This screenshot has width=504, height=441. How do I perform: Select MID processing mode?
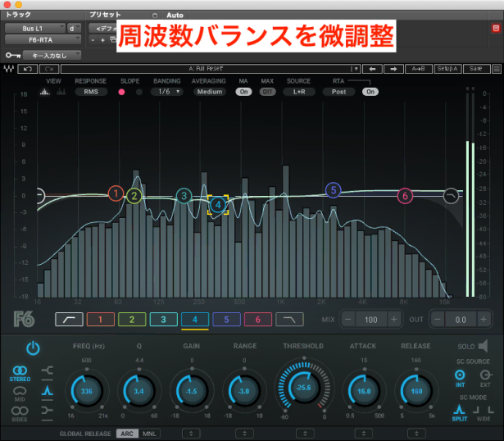[20, 394]
